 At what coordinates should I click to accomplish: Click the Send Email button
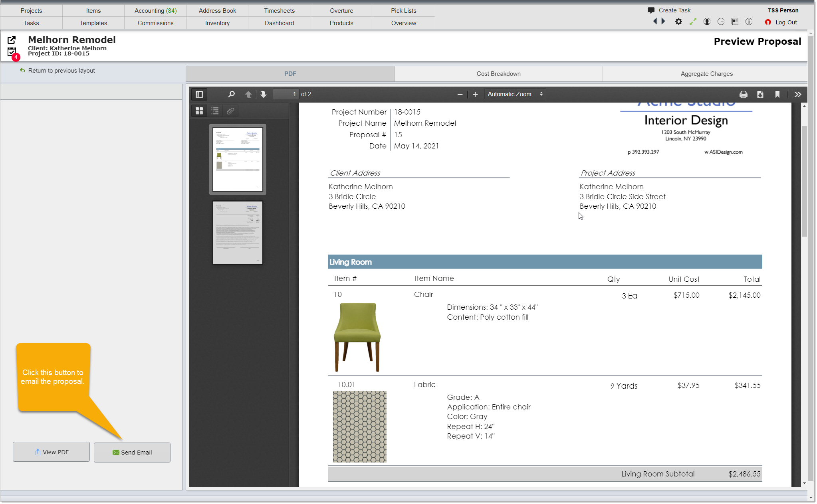click(132, 453)
